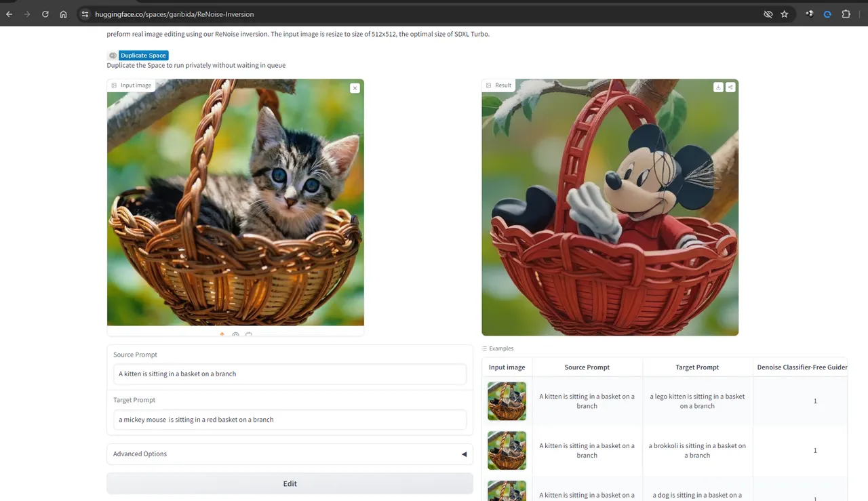This screenshot has height=501, width=868.
Task: Bookmark this page with star icon
Action: click(785, 14)
